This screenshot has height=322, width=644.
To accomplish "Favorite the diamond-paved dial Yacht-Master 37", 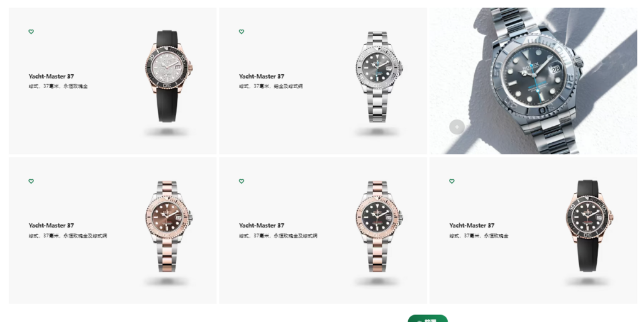I will (31, 31).
